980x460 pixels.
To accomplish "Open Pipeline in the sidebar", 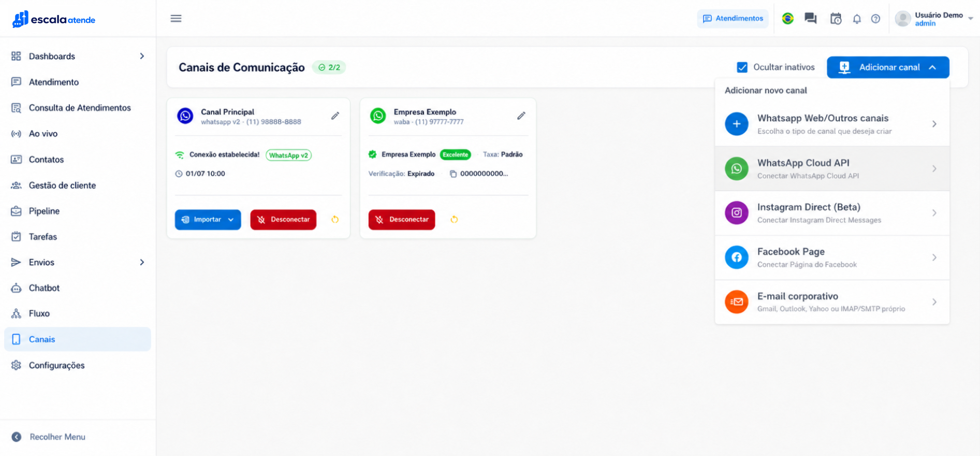I will (x=78, y=211).
